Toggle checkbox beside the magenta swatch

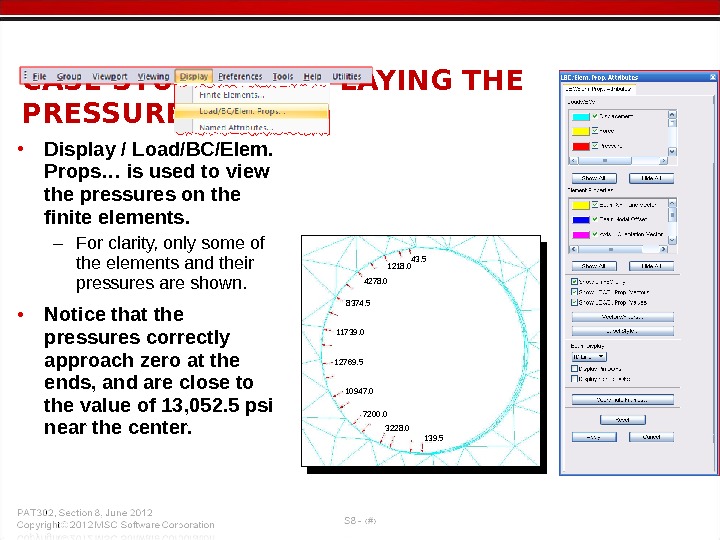point(595,234)
